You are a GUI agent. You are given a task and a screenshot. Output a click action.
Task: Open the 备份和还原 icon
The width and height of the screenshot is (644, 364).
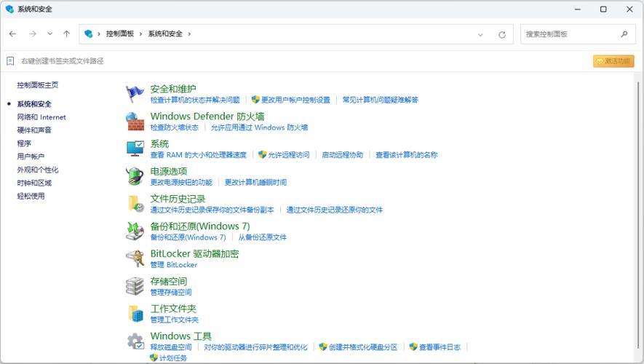(135, 231)
